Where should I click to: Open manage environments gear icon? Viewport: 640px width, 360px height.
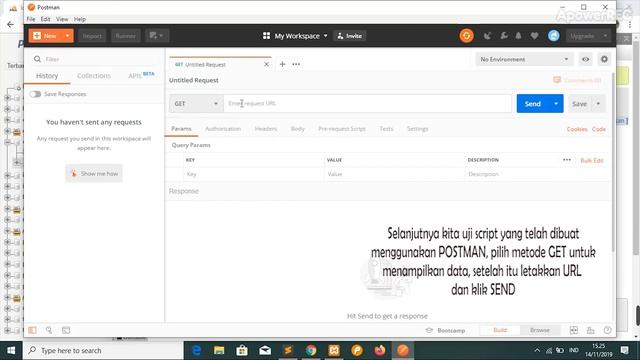(604, 60)
